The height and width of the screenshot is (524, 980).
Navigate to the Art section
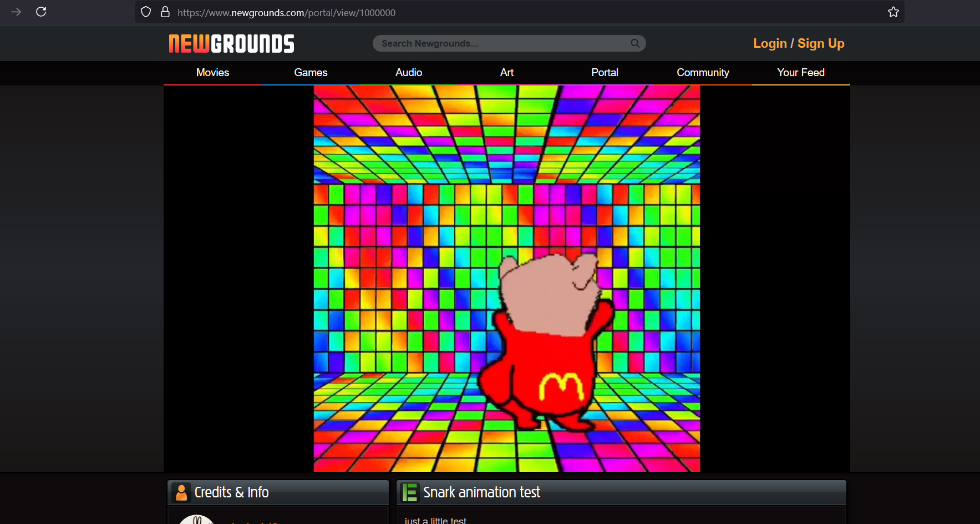[x=506, y=73]
